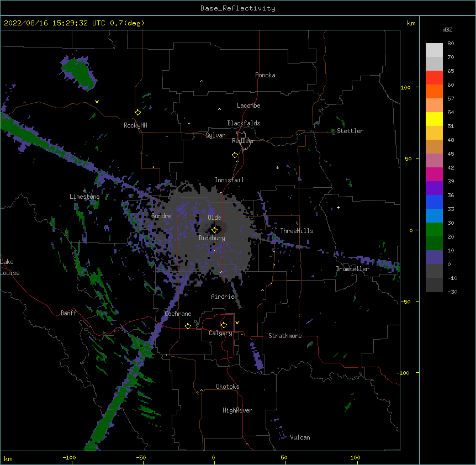Select the radar site diamond between Olds and Didsbury

[214, 230]
